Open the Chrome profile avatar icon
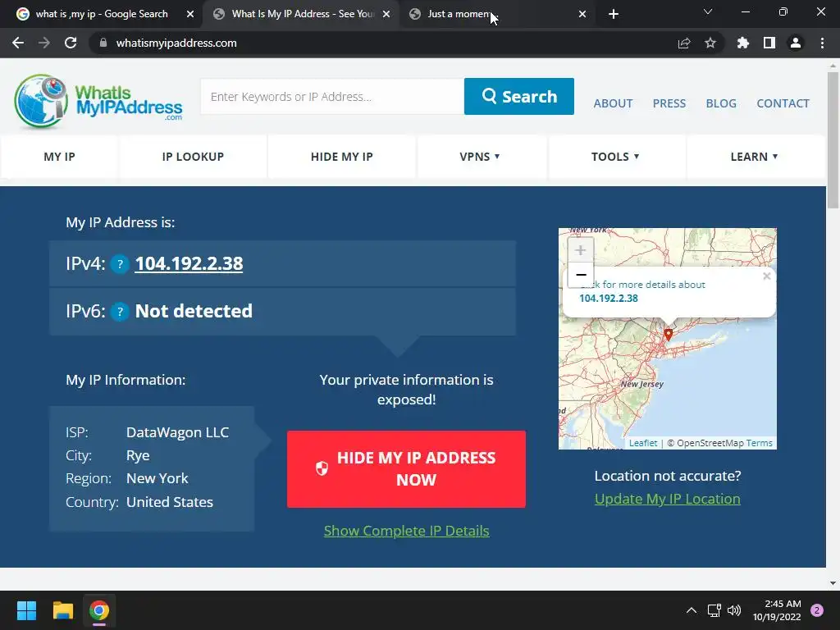The image size is (840, 630). tap(796, 43)
